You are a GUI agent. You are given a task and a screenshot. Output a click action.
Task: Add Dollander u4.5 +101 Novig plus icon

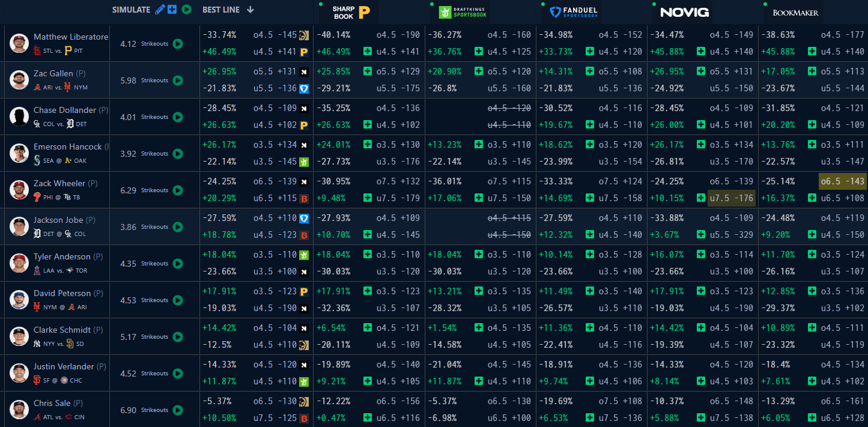pyautogui.click(x=701, y=125)
